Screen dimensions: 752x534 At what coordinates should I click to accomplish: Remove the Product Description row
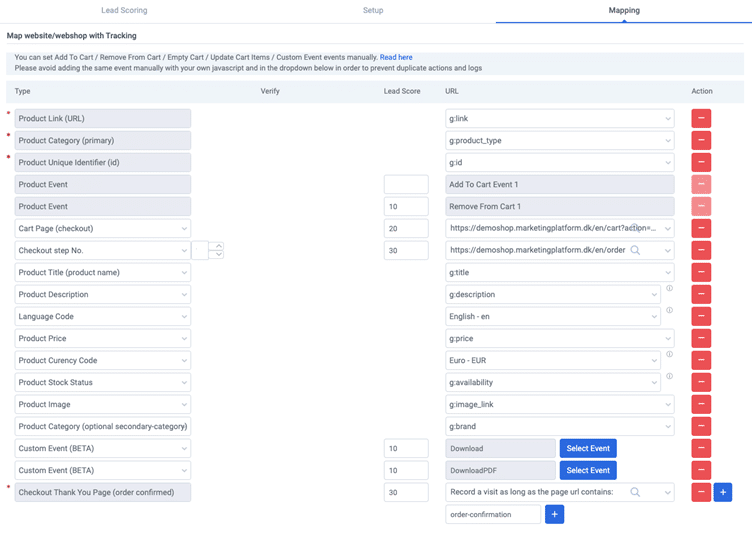pyautogui.click(x=701, y=295)
